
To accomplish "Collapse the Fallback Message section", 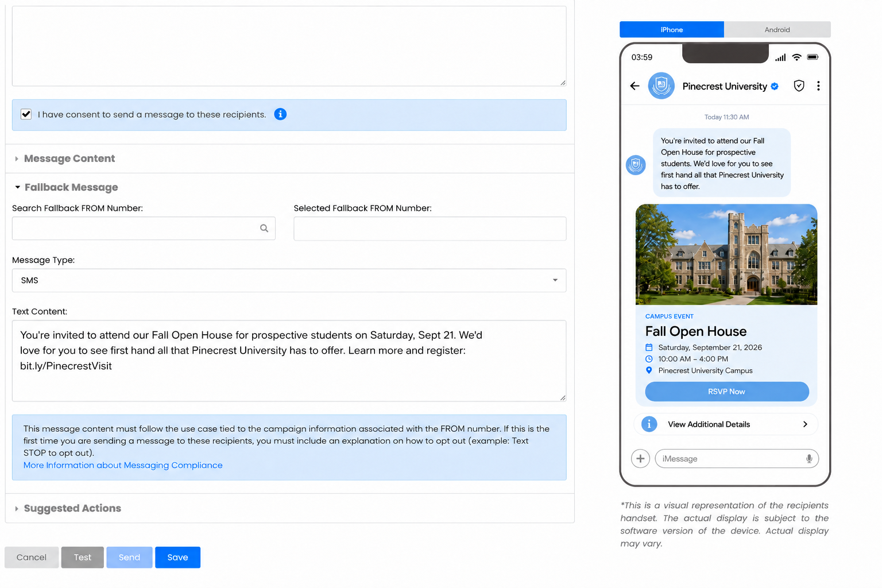I will point(66,187).
